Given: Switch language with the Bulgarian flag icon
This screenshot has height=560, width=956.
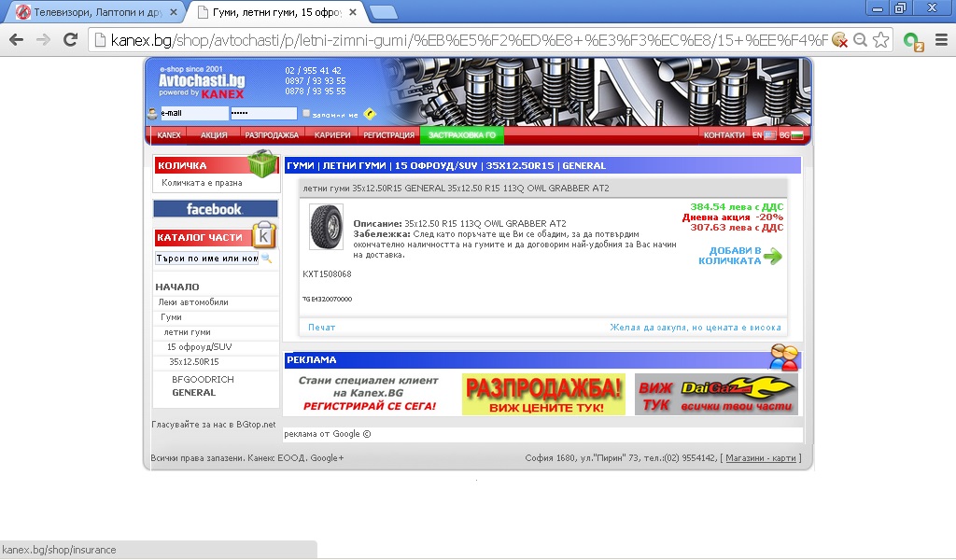Looking at the screenshot, I should pos(797,135).
